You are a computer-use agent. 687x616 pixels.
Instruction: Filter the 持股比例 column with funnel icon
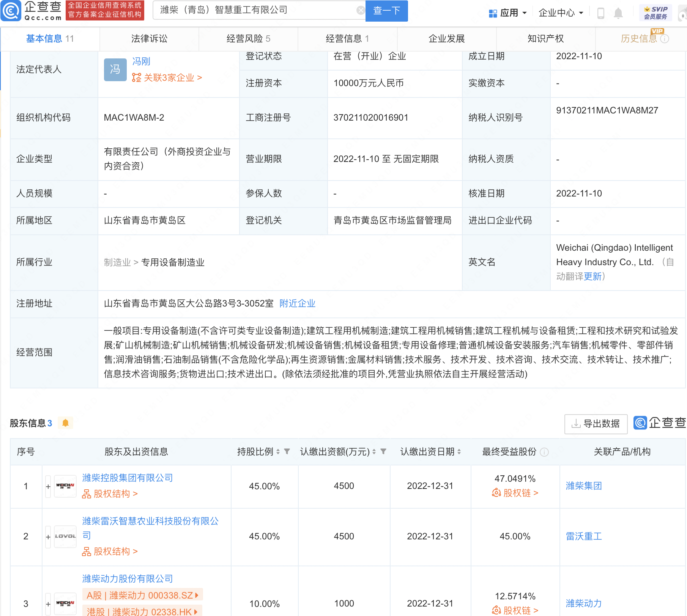point(287,451)
